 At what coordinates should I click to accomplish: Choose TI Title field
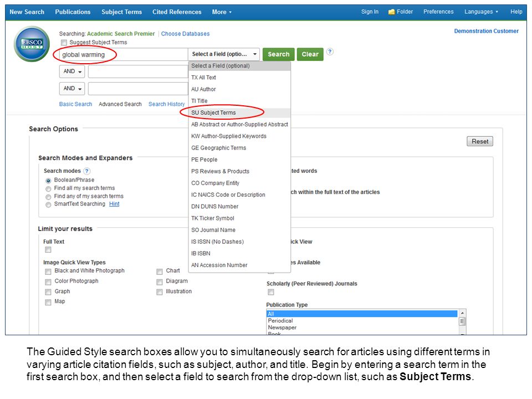coord(239,101)
